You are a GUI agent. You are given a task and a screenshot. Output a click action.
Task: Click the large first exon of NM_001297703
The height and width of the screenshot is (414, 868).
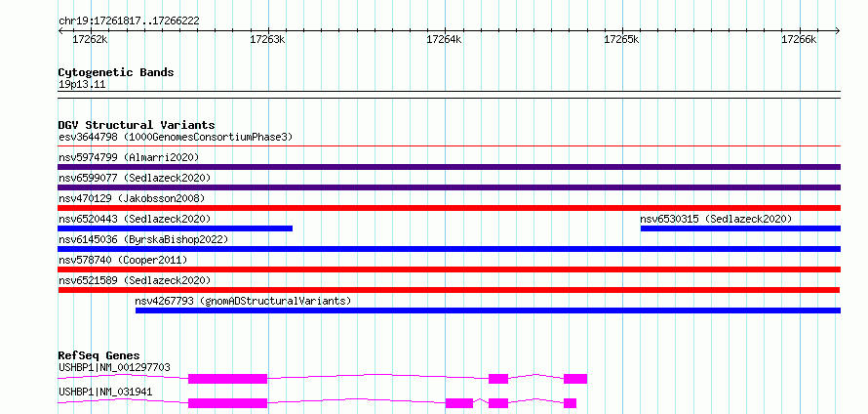click(227, 379)
